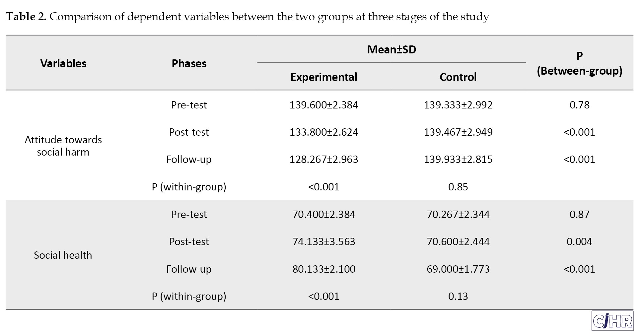Click the 139.933±2.815 control value
644x336 pixels.
(x=458, y=159)
